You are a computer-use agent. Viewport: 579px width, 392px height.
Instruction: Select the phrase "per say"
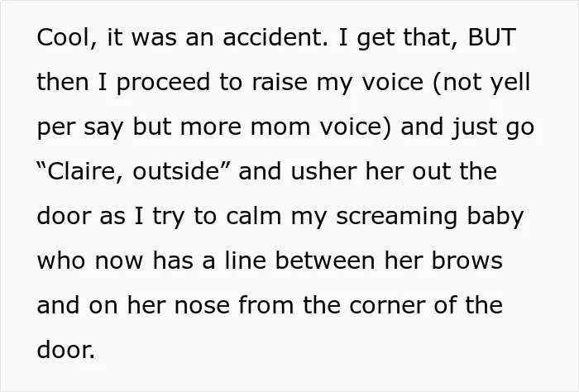[x=79, y=127]
